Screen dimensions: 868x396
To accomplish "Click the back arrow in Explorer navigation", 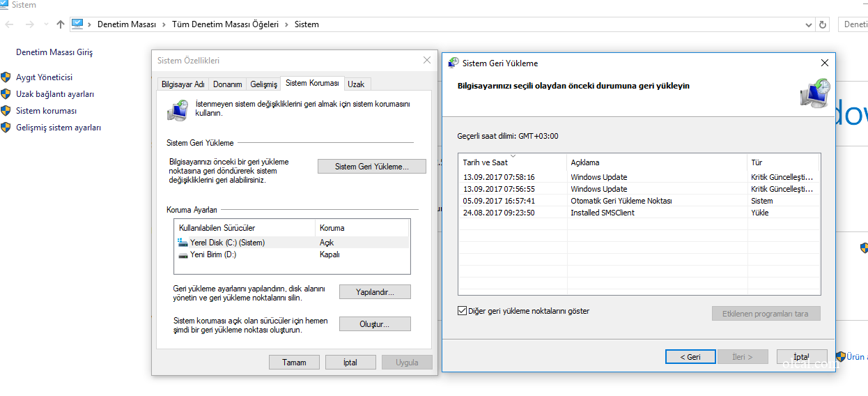I will coord(10,24).
